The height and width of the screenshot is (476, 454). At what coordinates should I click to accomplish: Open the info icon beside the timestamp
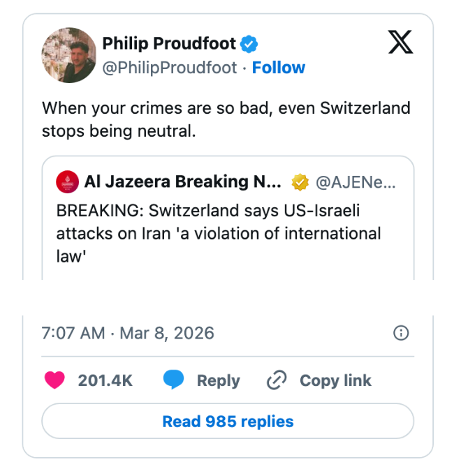[402, 333]
